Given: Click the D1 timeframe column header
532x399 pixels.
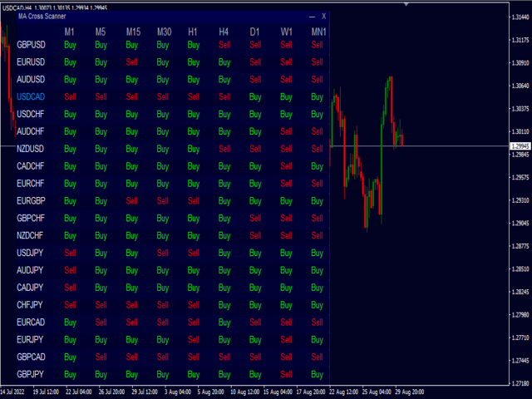Looking at the screenshot, I should pyautogui.click(x=254, y=32).
